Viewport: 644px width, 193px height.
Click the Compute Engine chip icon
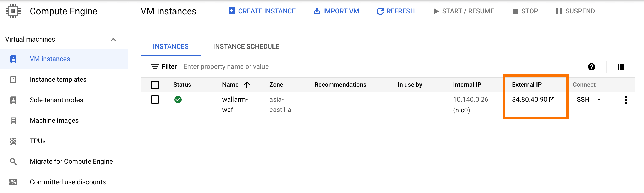click(13, 11)
